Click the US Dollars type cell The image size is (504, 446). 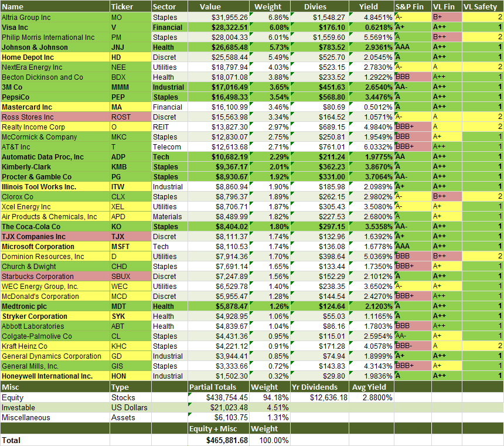(131, 408)
